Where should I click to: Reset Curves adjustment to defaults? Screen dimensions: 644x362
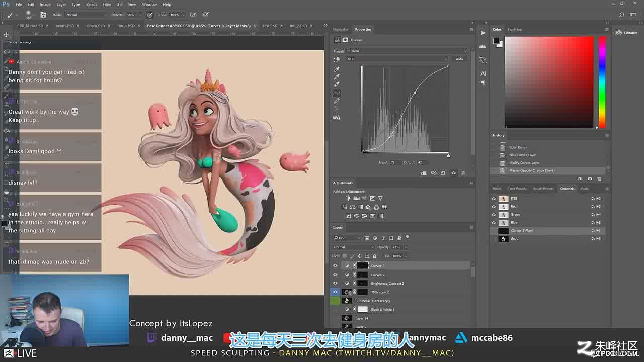click(443, 173)
